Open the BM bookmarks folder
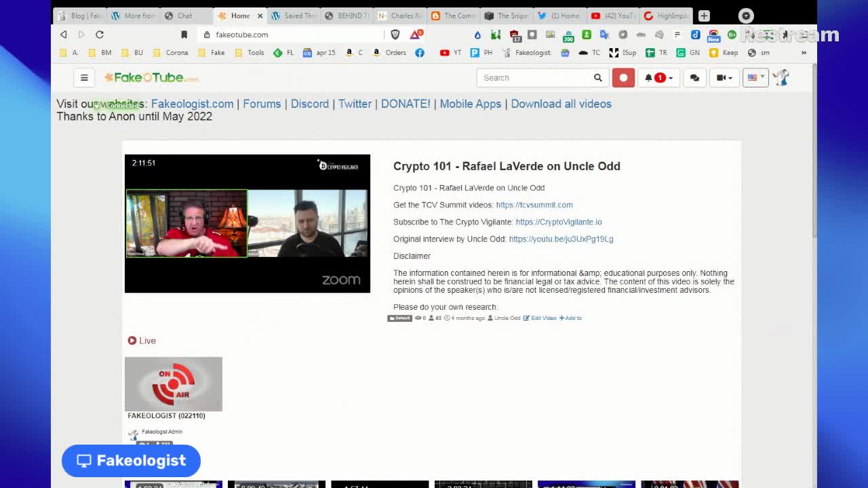Image resolution: width=868 pixels, height=488 pixels. 100,52
